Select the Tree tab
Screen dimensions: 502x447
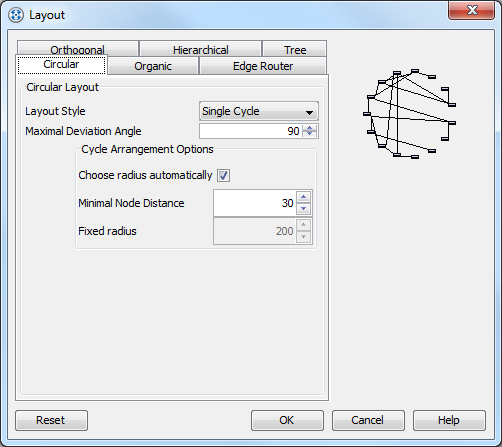[x=295, y=49]
